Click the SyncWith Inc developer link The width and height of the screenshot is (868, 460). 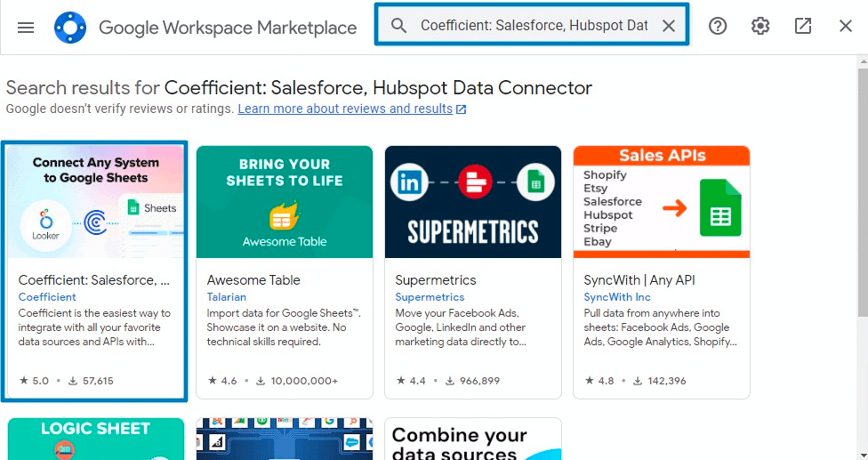pyautogui.click(x=617, y=296)
